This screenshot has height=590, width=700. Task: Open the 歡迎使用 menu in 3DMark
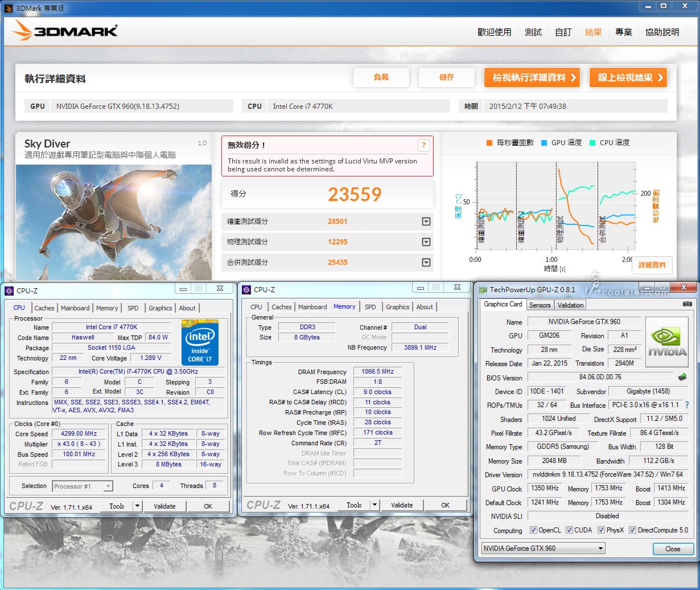(494, 32)
